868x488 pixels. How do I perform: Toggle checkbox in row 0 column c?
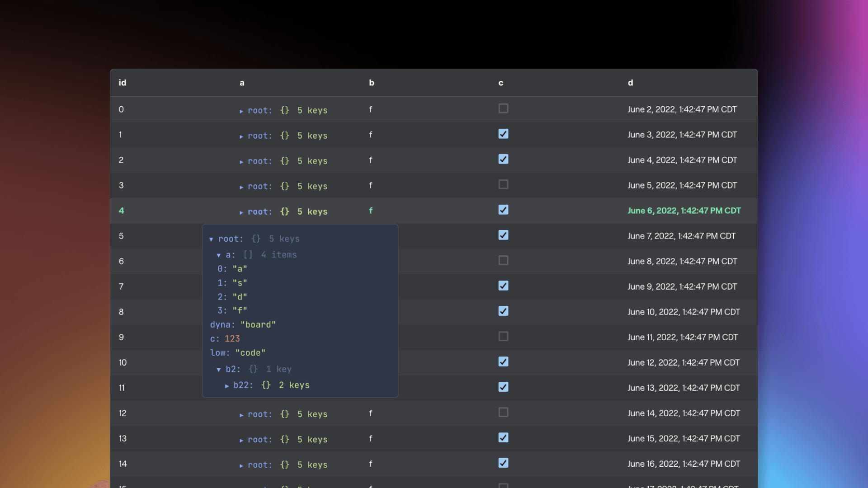(x=504, y=109)
